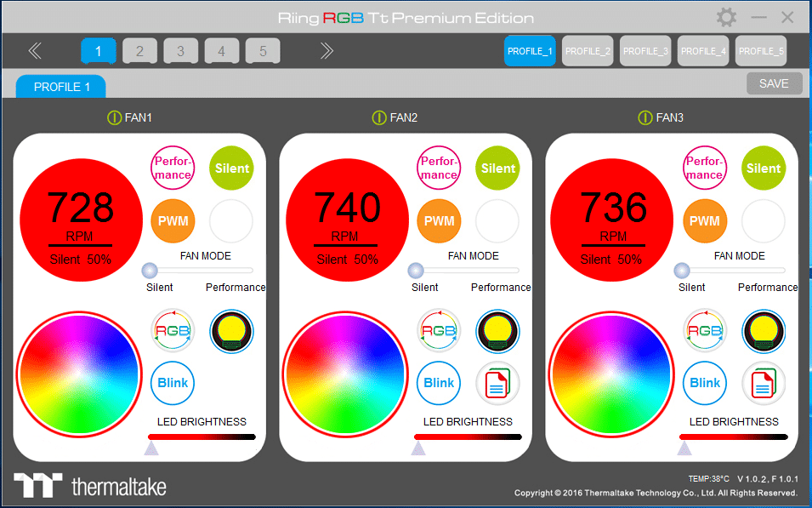Select PWM mode for FAN3
Image resolution: width=812 pixels, height=508 pixels.
click(x=704, y=221)
